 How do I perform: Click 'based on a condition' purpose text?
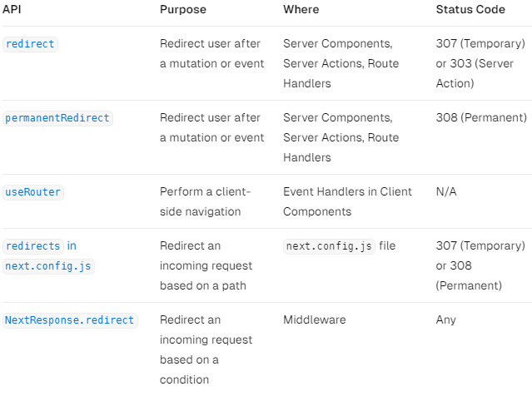189,369
